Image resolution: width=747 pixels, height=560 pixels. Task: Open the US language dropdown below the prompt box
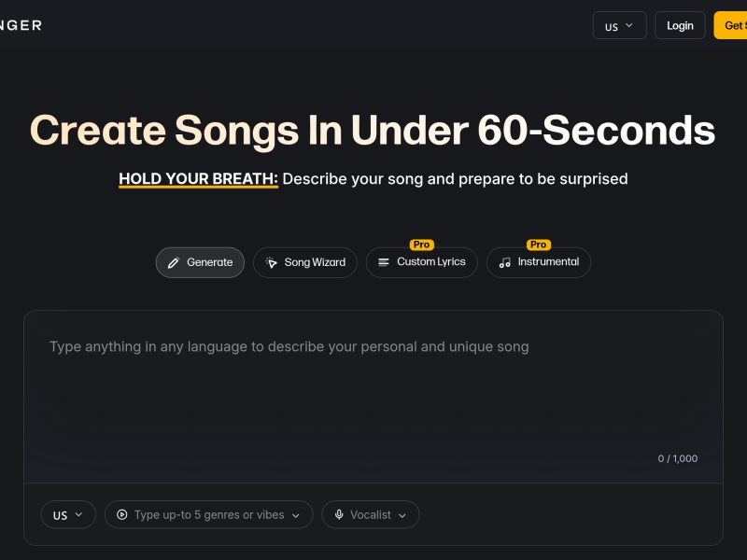pyautogui.click(x=68, y=514)
